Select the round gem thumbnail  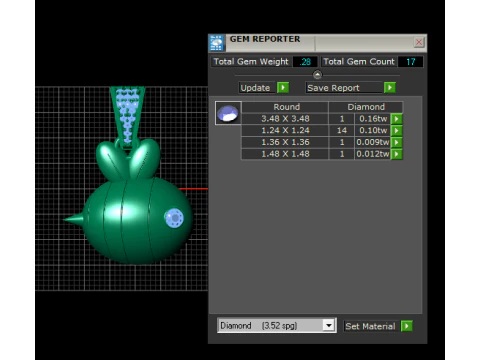[x=228, y=113]
